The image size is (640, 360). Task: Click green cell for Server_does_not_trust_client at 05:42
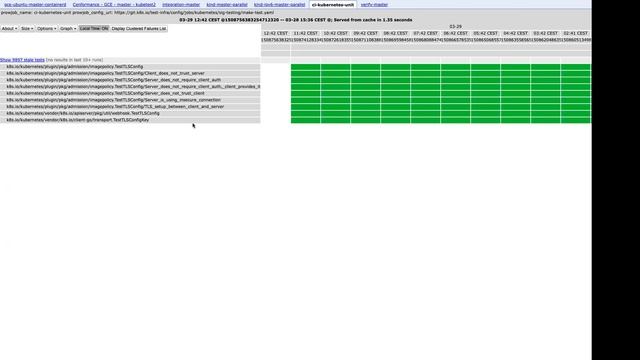[486, 93]
